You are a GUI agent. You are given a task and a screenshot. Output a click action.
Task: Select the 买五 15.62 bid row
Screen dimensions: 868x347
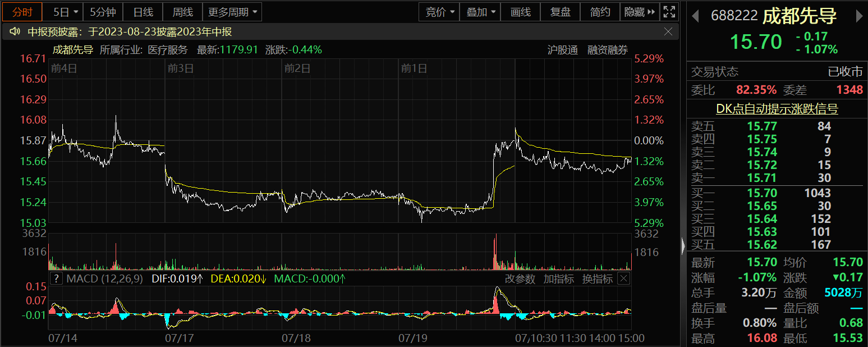click(777, 244)
